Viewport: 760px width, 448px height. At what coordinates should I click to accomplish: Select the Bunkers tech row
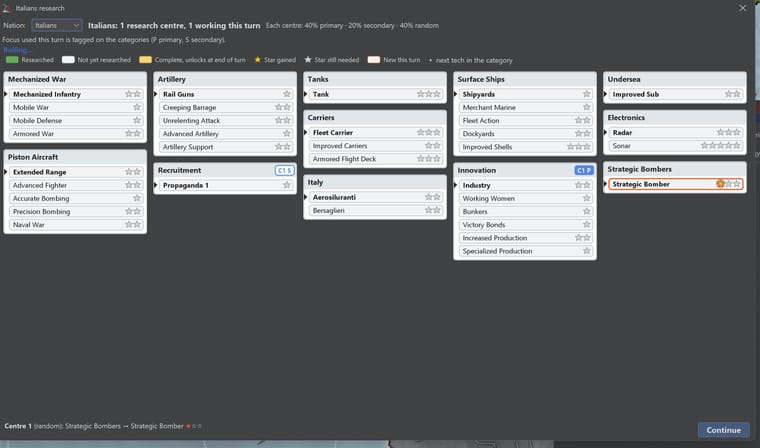coord(526,211)
